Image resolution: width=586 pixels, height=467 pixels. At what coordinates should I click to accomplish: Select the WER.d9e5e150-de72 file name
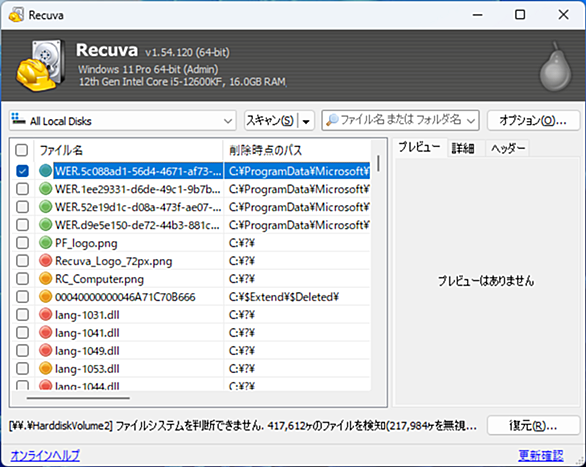(137, 225)
